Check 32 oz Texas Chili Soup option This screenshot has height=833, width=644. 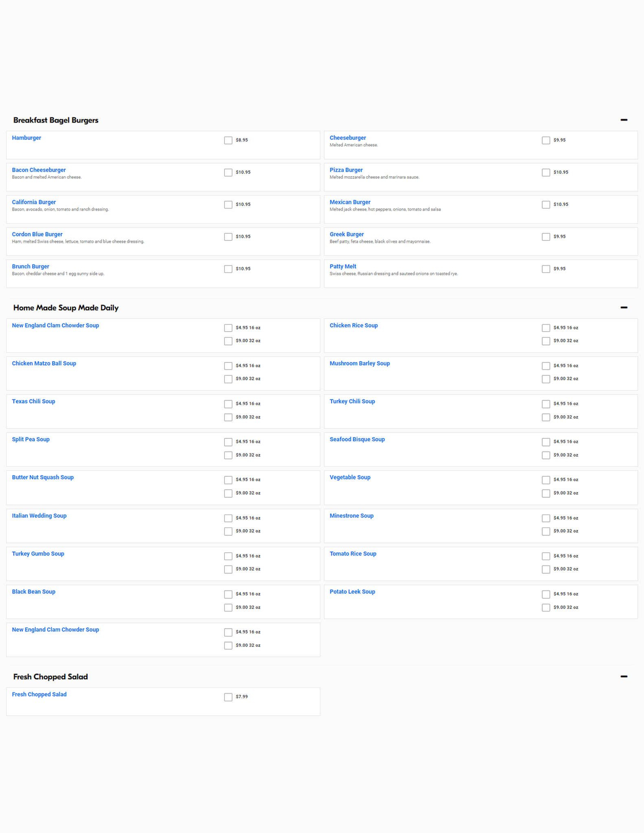(x=228, y=417)
